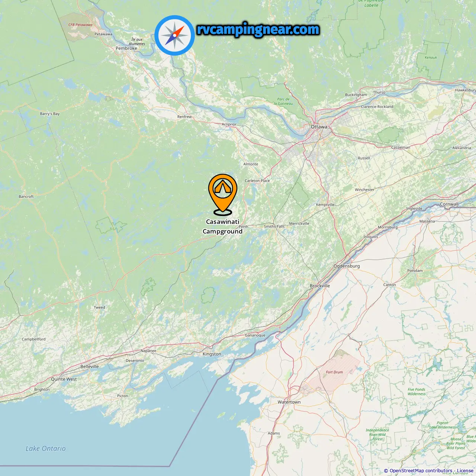Open the License link

pyautogui.click(x=465, y=471)
